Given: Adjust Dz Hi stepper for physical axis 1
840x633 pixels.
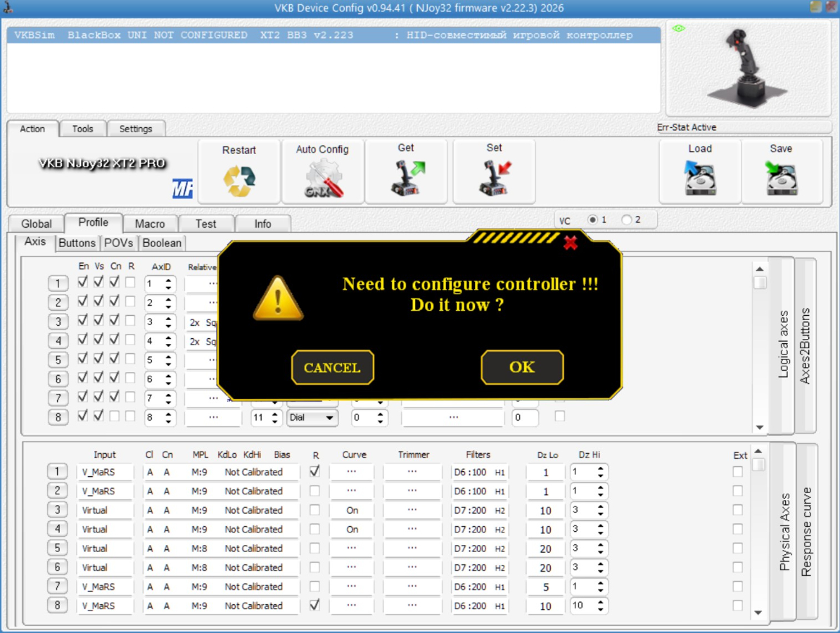Looking at the screenshot, I should point(600,472).
